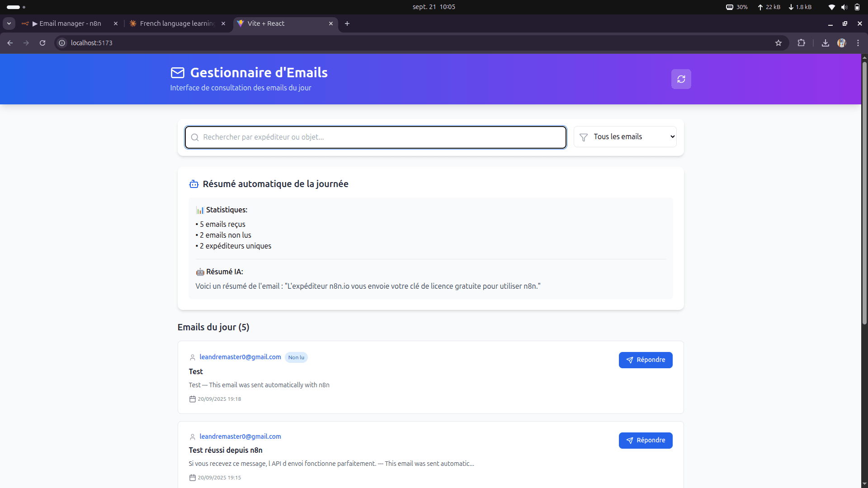
Task: Click the calendar icon next to 20/09/2025 19:18
Action: coord(193,399)
